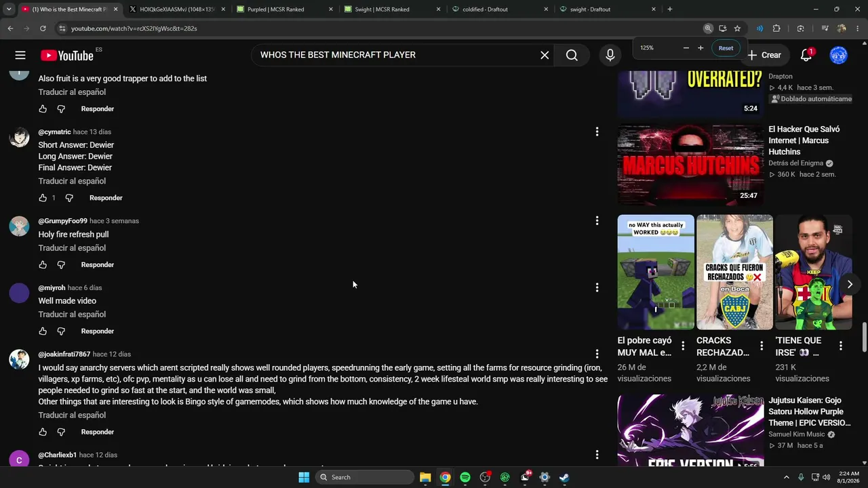Click the zoom magnifier in address bar
868x488 pixels.
coord(708,28)
